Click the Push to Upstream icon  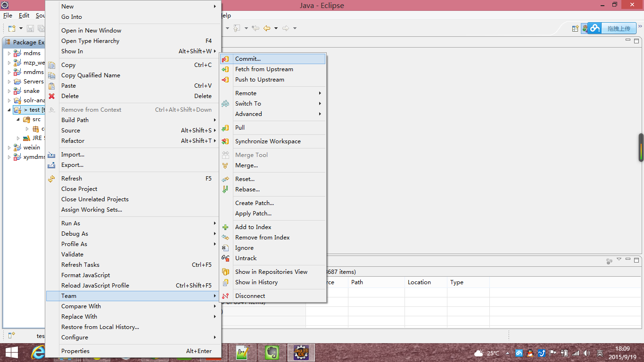point(225,80)
